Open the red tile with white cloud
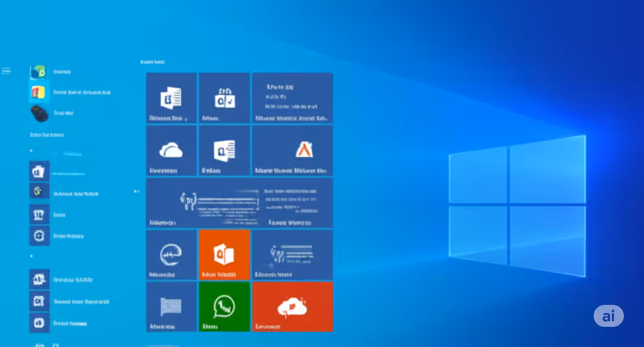Image resolution: width=644 pixels, height=347 pixels. click(x=292, y=307)
